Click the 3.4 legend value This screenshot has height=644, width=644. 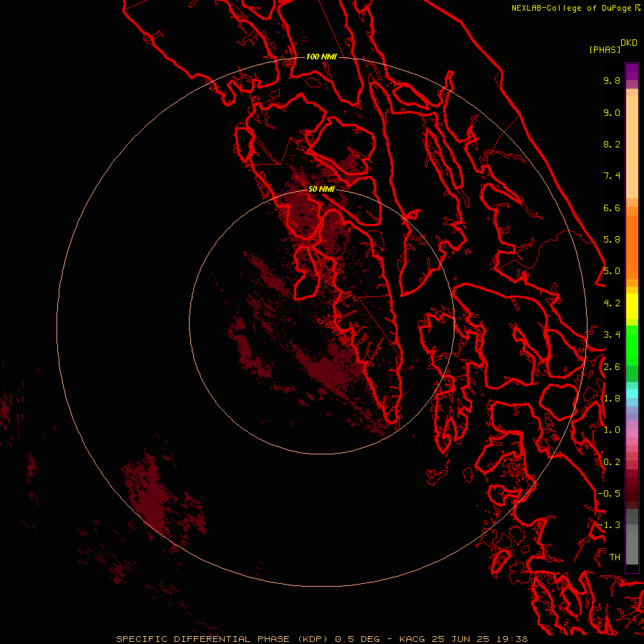click(x=612, y=335)
